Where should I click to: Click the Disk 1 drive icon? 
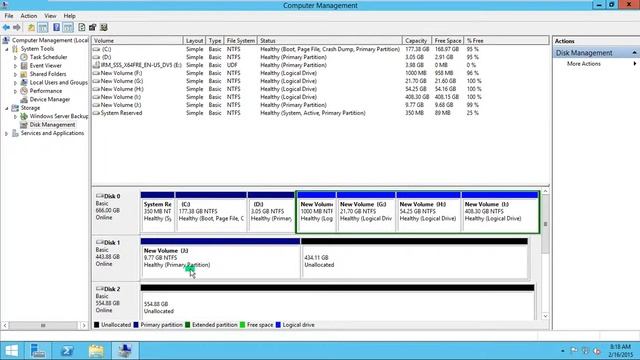click(100, 242)
